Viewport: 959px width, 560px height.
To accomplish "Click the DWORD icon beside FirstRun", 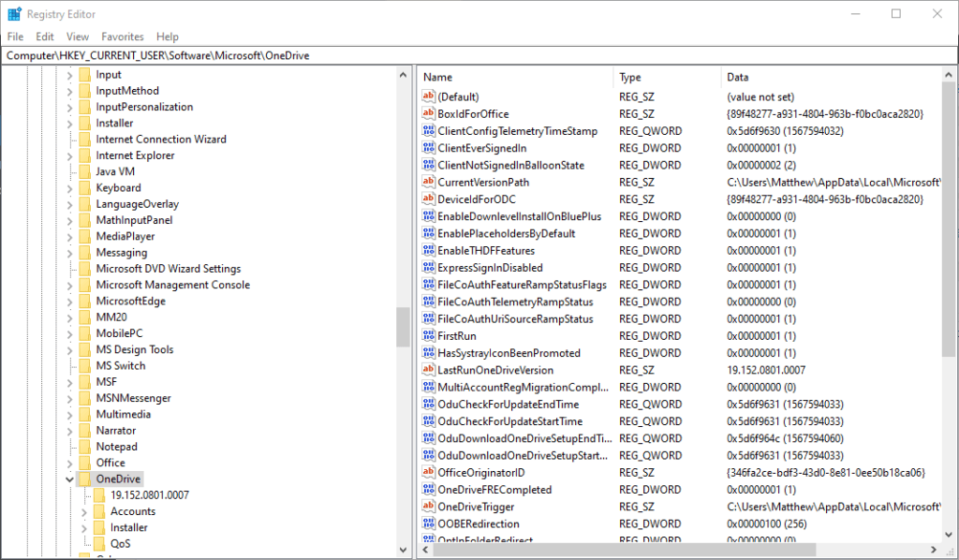I will point(429,336).
